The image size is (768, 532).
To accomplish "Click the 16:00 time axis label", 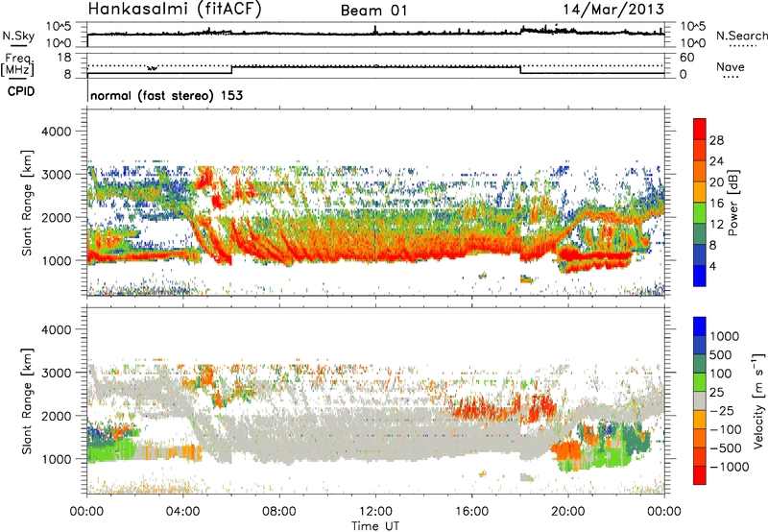I will click(471, 512).
